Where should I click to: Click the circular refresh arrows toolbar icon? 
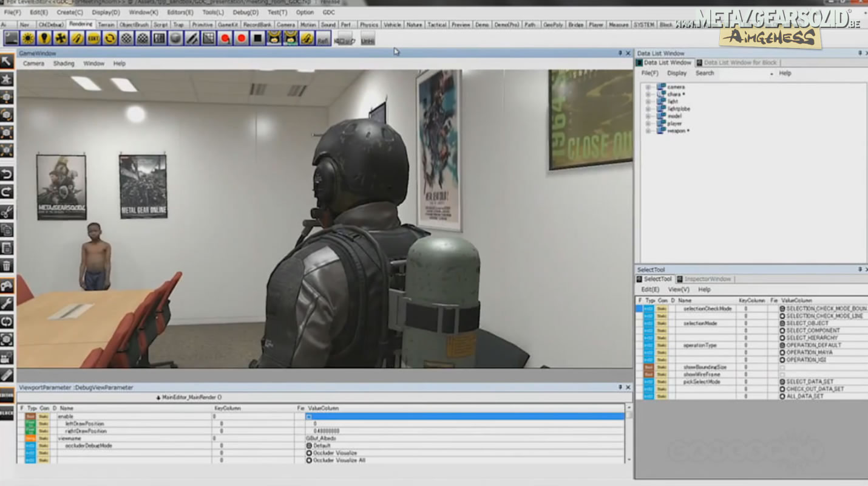tap(110, 39)
